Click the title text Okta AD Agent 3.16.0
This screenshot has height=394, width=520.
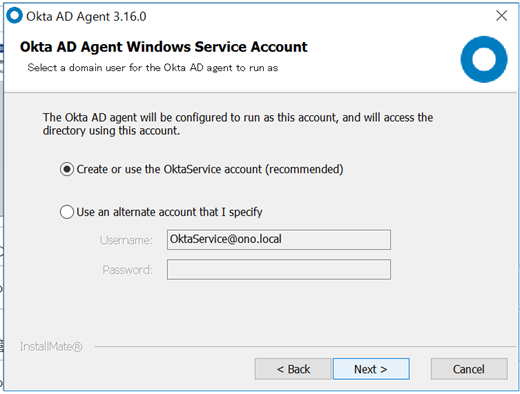click(86, 16)
